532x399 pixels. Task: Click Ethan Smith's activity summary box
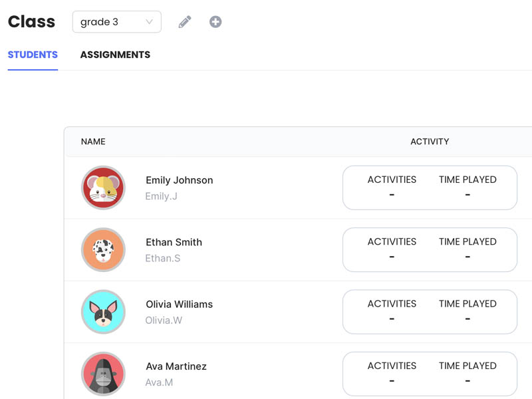click(x=430, y=250)
